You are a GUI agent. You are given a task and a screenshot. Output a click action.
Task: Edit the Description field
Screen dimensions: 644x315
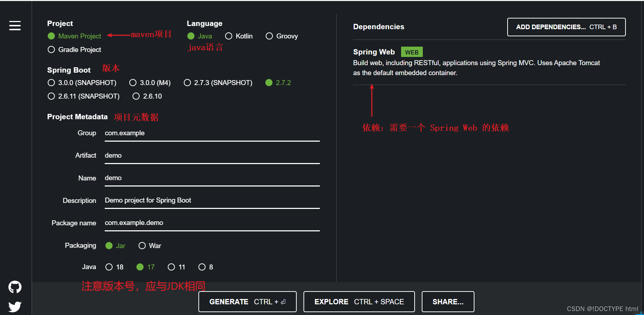coord(212,200)
